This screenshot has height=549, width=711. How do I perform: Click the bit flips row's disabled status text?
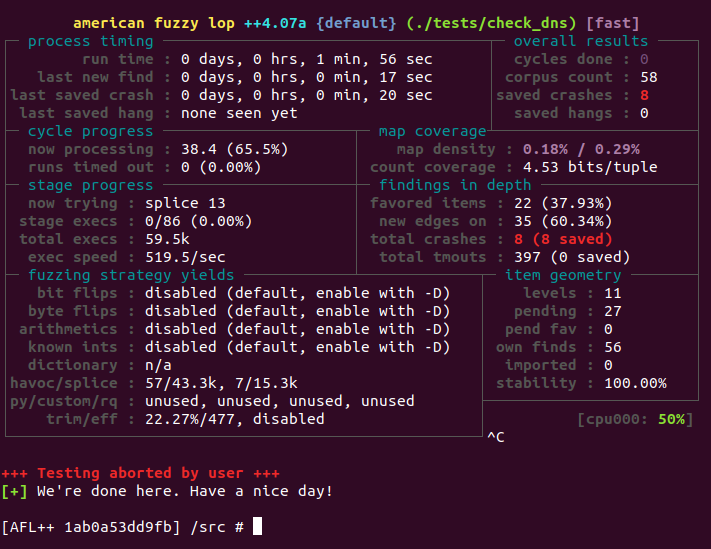[297, 293]
